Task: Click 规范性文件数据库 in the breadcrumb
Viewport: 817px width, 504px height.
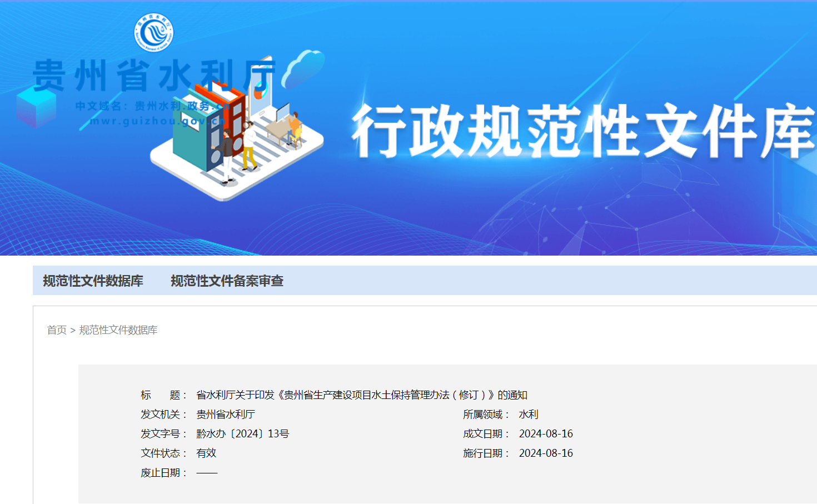Action: pyautogui.click(x=118, y=330)
